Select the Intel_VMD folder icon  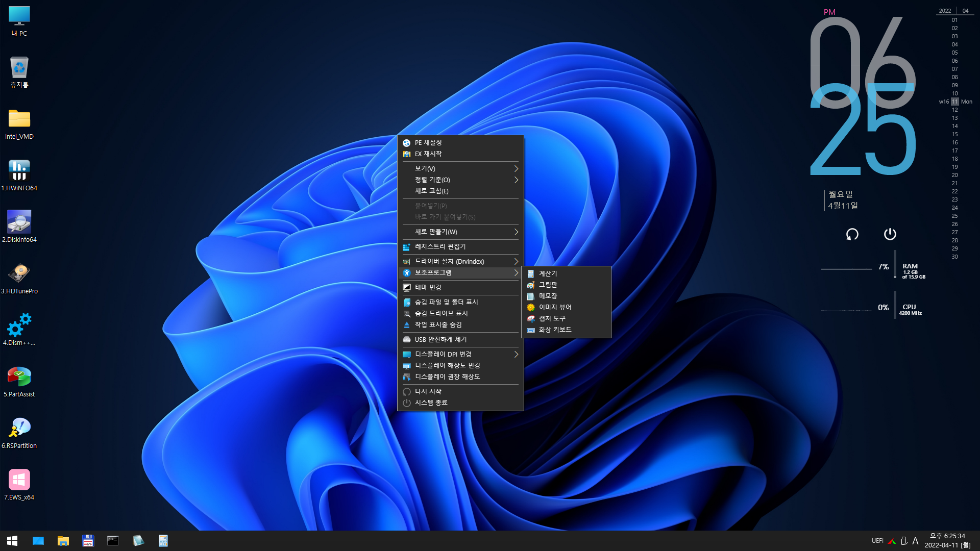pyautogui.click(x=19, y=124)
